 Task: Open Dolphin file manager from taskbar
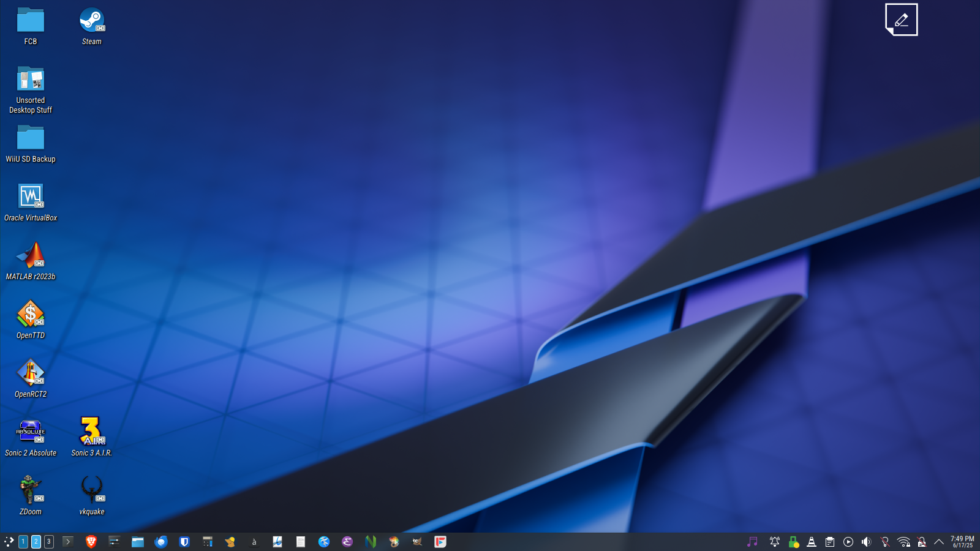[138, 541]
